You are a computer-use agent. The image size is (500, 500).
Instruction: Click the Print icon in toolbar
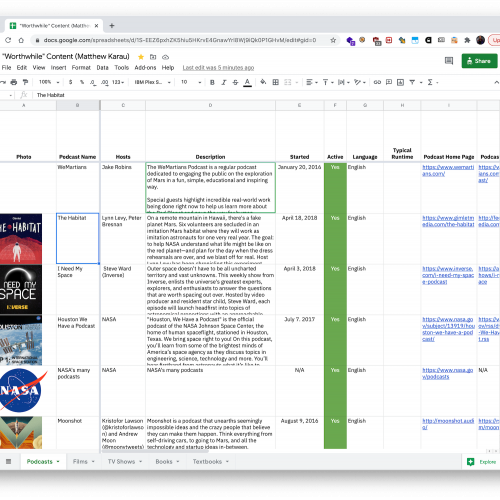(x=14, y=82)
